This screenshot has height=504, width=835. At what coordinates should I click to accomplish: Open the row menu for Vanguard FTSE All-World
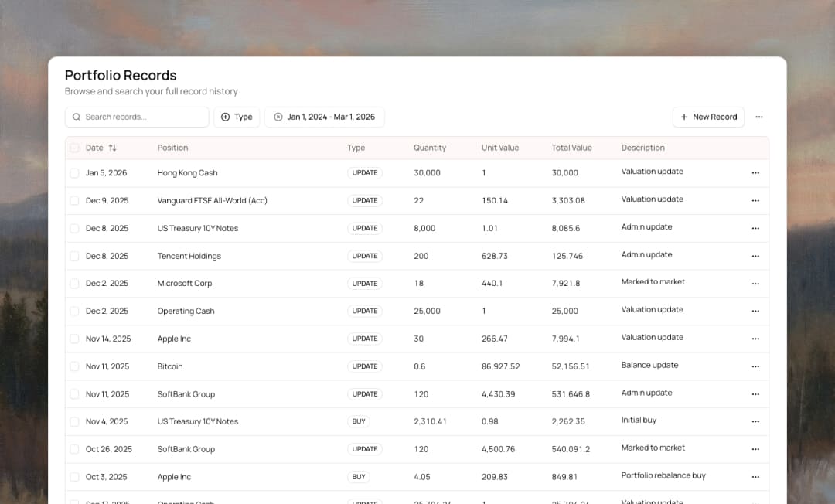click(x=755, y=200)
